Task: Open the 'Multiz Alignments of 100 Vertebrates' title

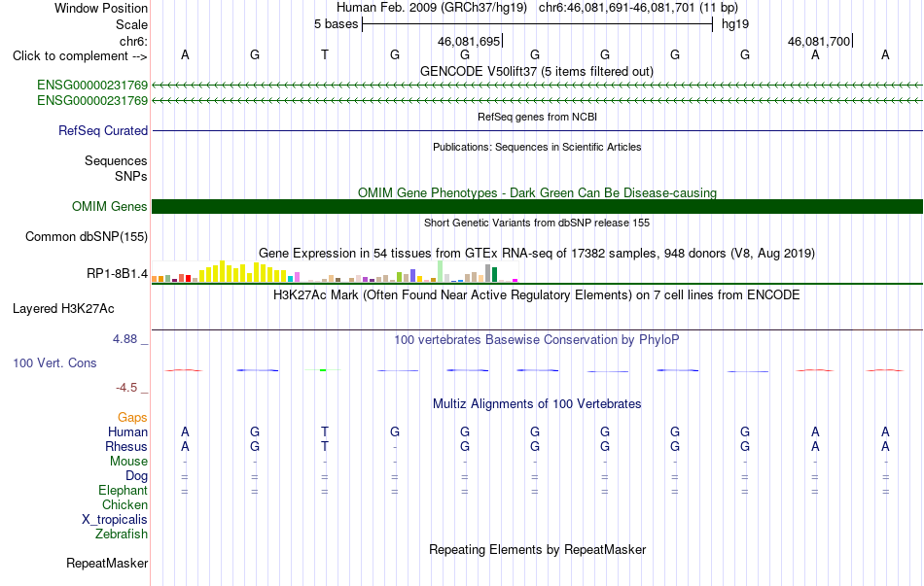Action: coord(537,403)
